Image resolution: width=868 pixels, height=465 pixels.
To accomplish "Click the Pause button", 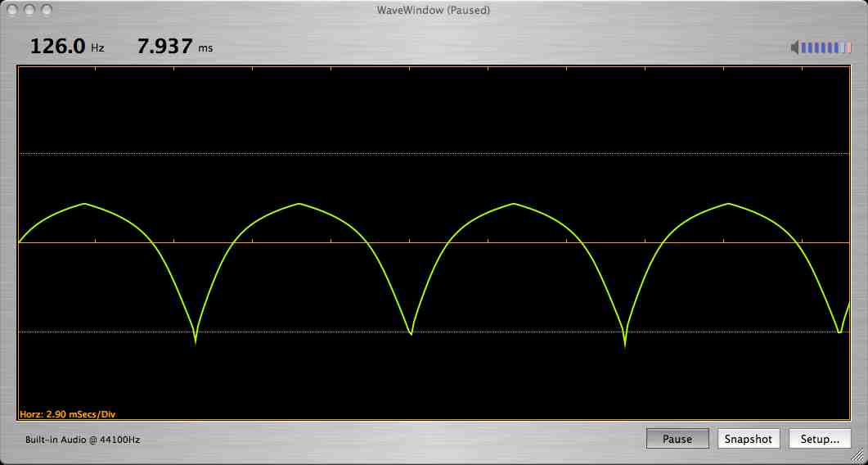I will (x=677, y=439).
